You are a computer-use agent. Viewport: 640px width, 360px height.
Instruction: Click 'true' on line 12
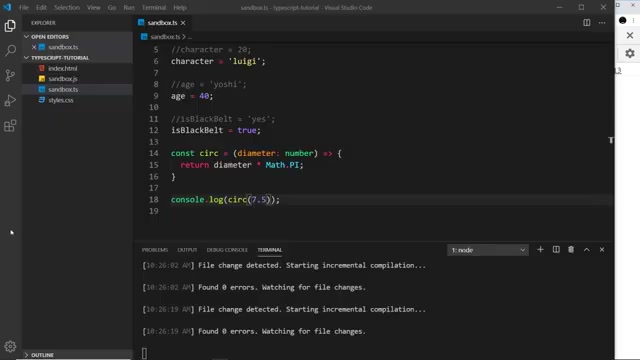tap(247, 130)
